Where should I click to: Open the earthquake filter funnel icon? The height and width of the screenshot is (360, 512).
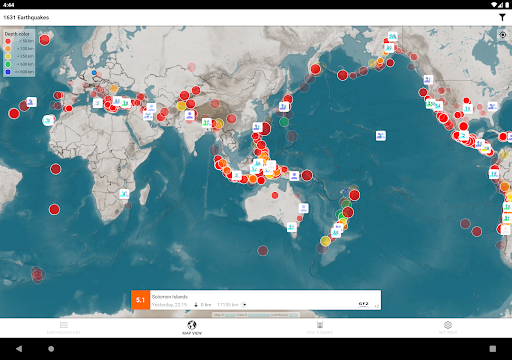coord(502,17)
